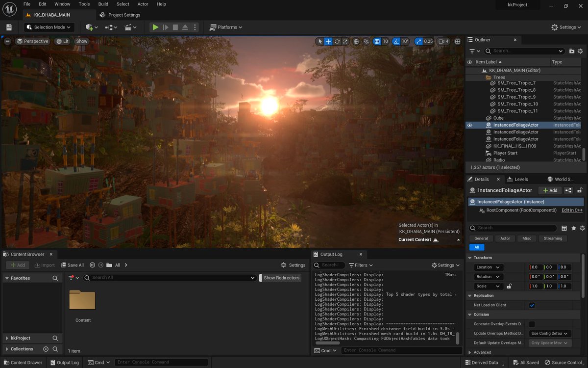Open the Outliner settings gear icon
The width and height of the screenshot is (588, 368).
tap(580, 51)
